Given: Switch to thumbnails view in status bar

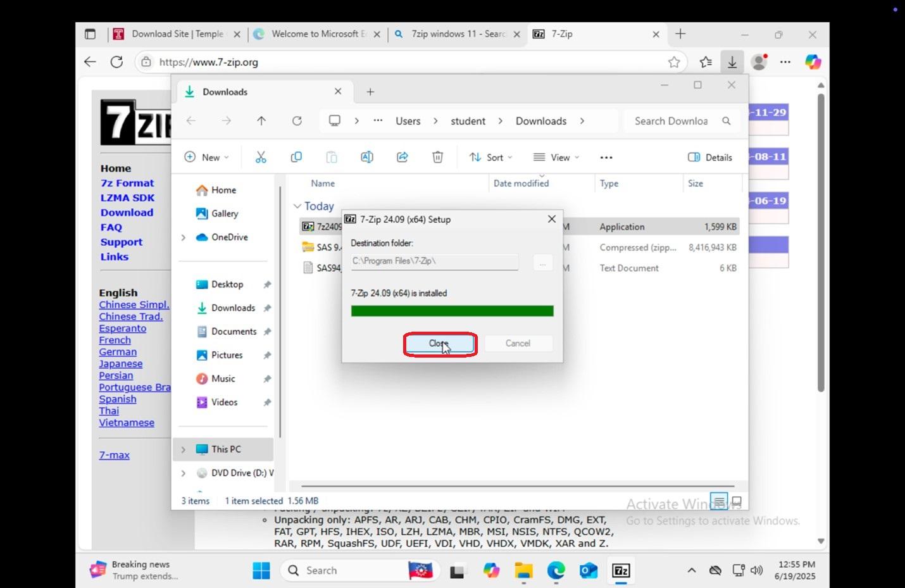Looking at the screenshot, I should pyautogui.click(x=736, y=502).
